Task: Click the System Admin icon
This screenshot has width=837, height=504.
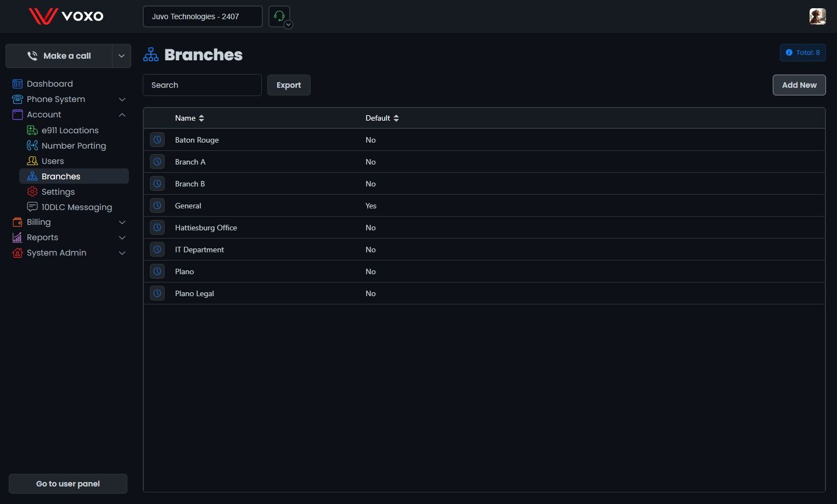Action: 18,253
